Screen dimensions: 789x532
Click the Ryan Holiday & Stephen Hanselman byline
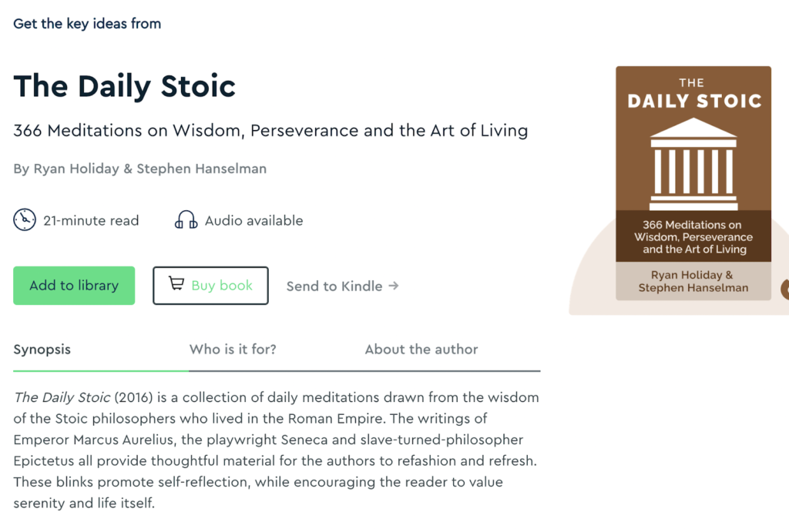point(140,169)
